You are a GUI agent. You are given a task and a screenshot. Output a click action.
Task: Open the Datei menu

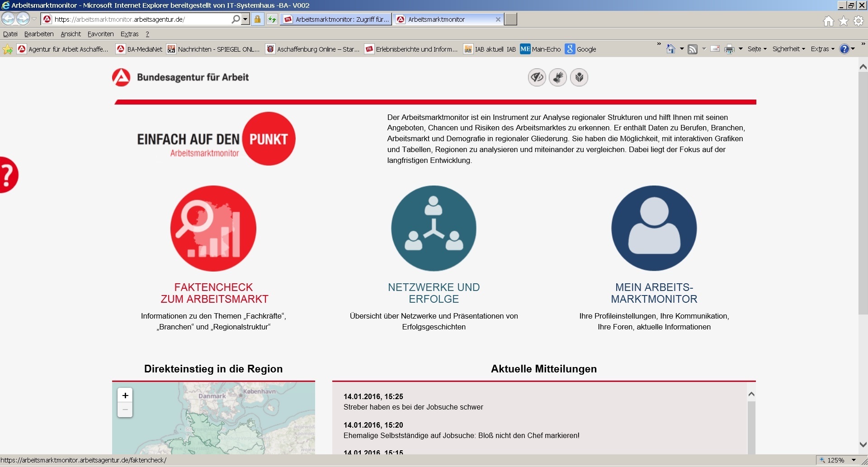click(10, 34)
